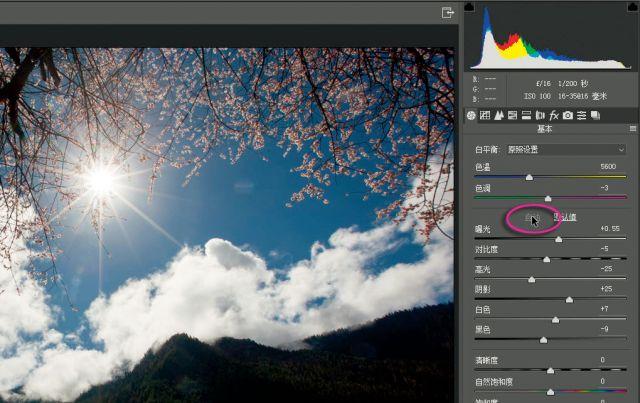This screenshot has height=403, width=640.
Task: Open the Snapshots panel tab icon
Action: pos(596,116)
